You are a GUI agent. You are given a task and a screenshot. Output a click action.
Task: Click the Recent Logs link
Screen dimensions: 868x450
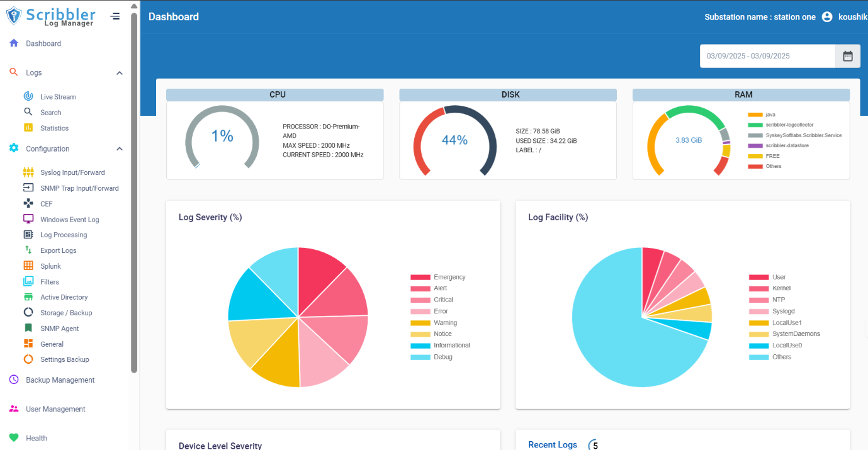553,444
